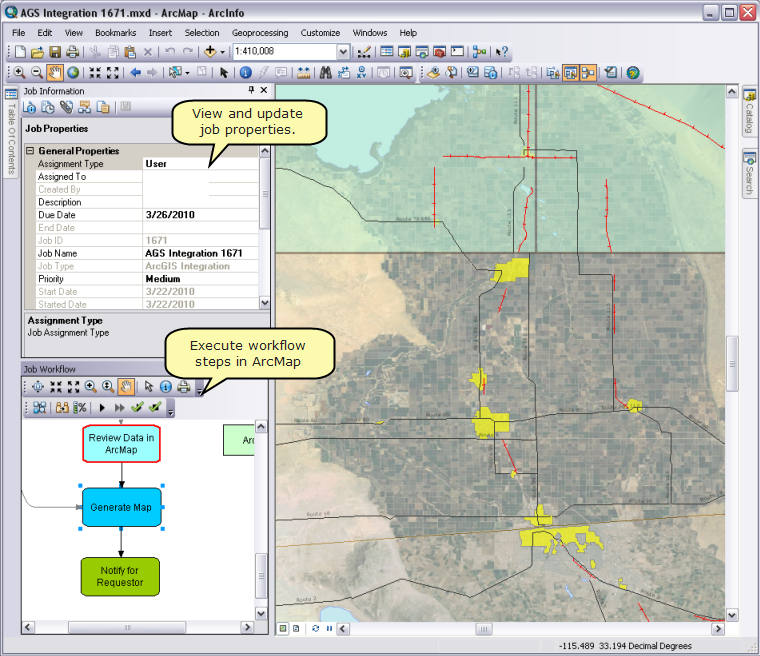Open the Selection menu
Screen dimensions: 760x656
pos(202,33)
